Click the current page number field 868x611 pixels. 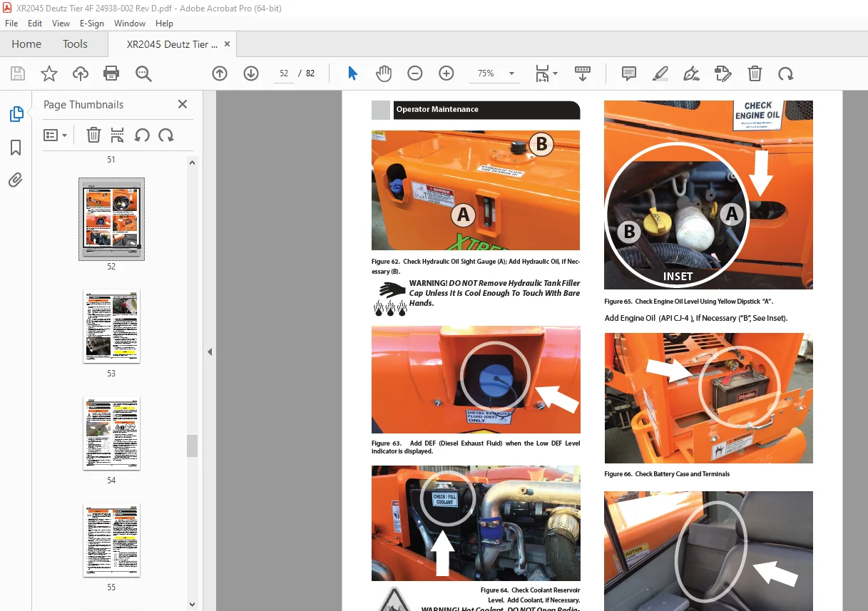click(284, 73)
